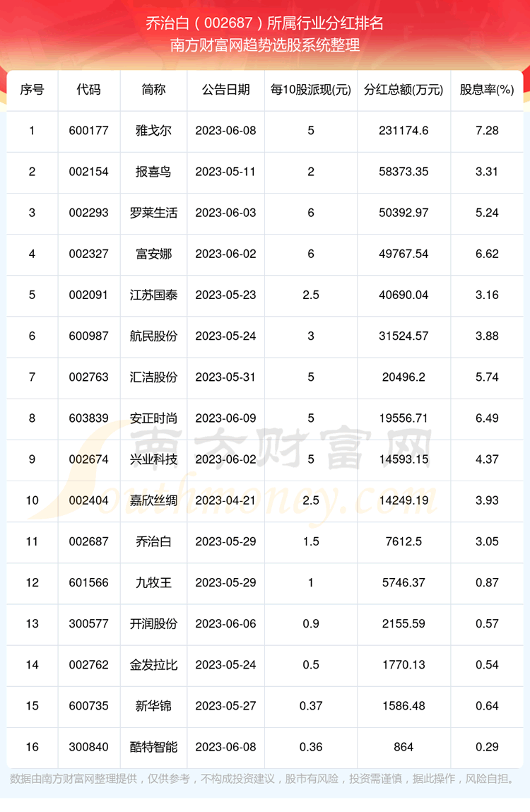
Task: Click stock name 雅戈尔
Action: click(153, 131)
